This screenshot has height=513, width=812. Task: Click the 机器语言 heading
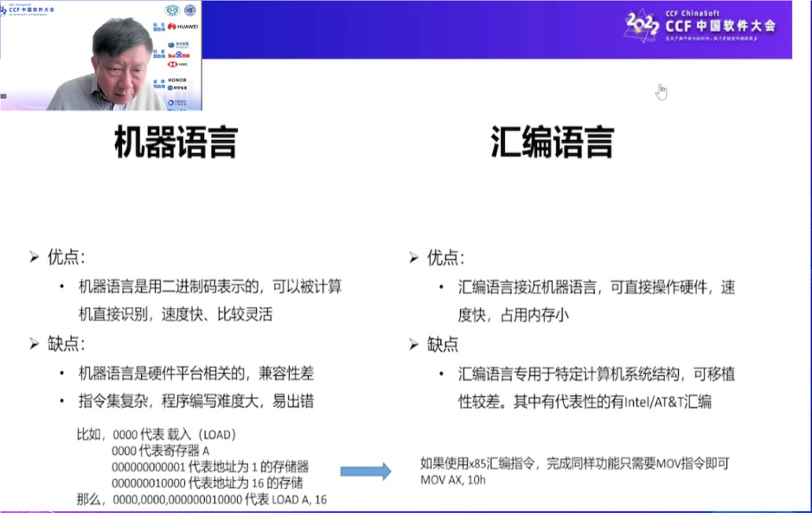click(x=176, y=142)
